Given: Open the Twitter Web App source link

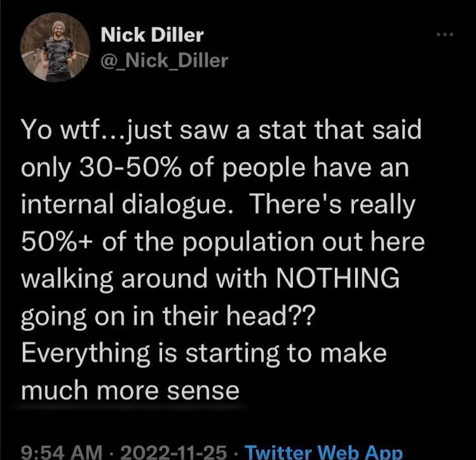Looking at the screenshot, I should (324, 450).
